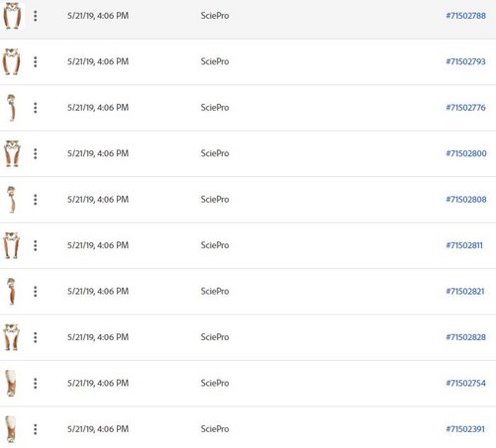The height and width of the screenshot is (448, 496).
Task: Open three-dot menu for asset #71502821
Action: coord(36,292)
